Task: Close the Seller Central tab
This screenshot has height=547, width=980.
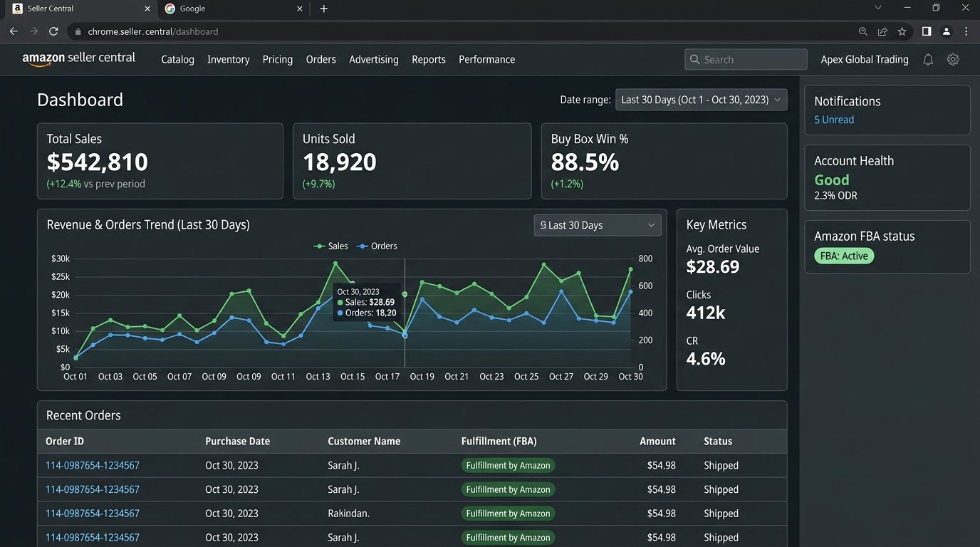Action: [147, 9]
